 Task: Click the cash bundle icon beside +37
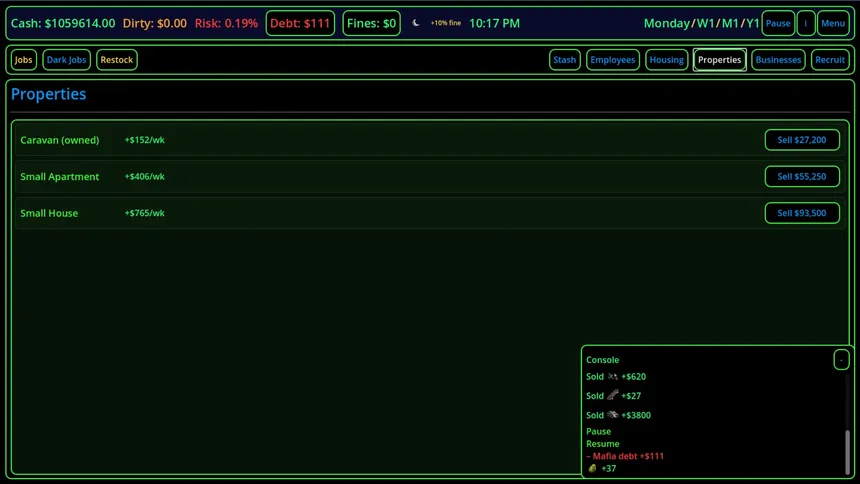pos(592,468)
